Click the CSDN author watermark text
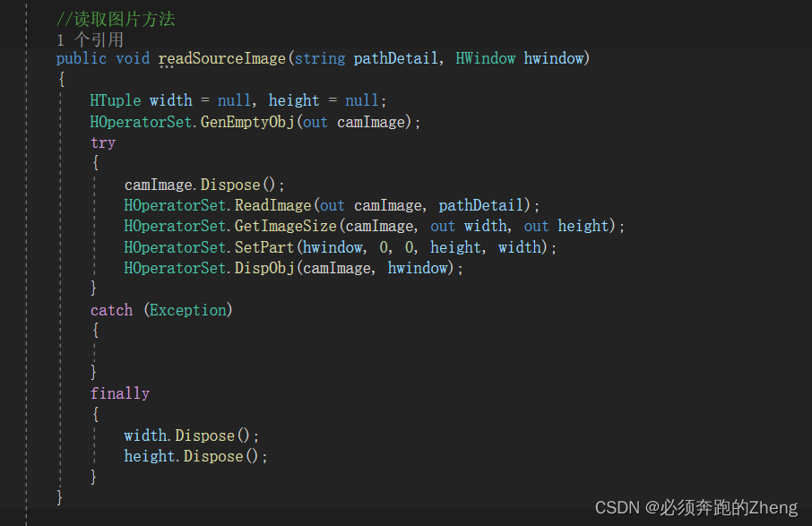 695,508
